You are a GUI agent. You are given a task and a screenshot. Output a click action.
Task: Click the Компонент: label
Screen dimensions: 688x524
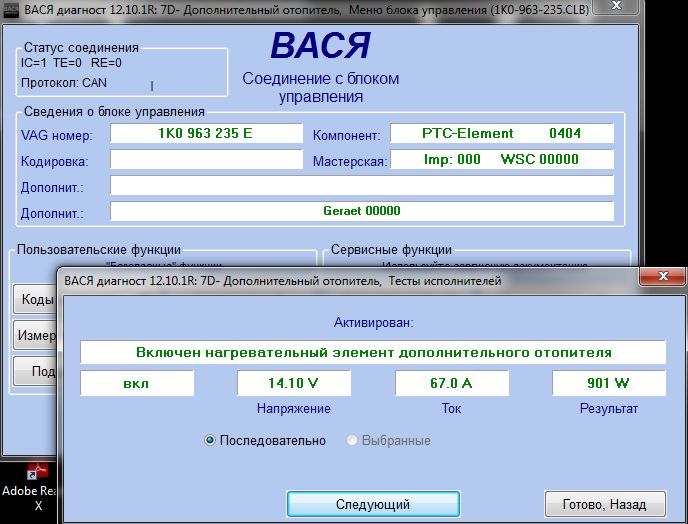tap(346, 136)
